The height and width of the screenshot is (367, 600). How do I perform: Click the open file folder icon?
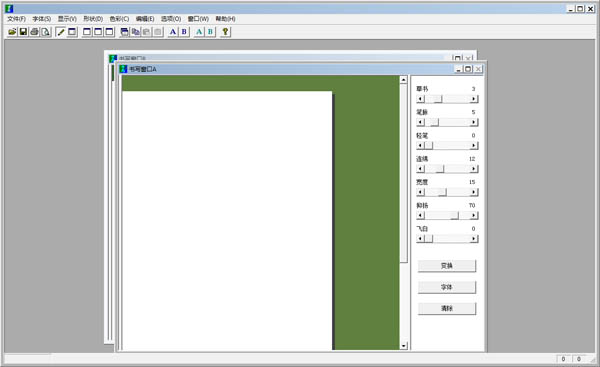point(12,32)
